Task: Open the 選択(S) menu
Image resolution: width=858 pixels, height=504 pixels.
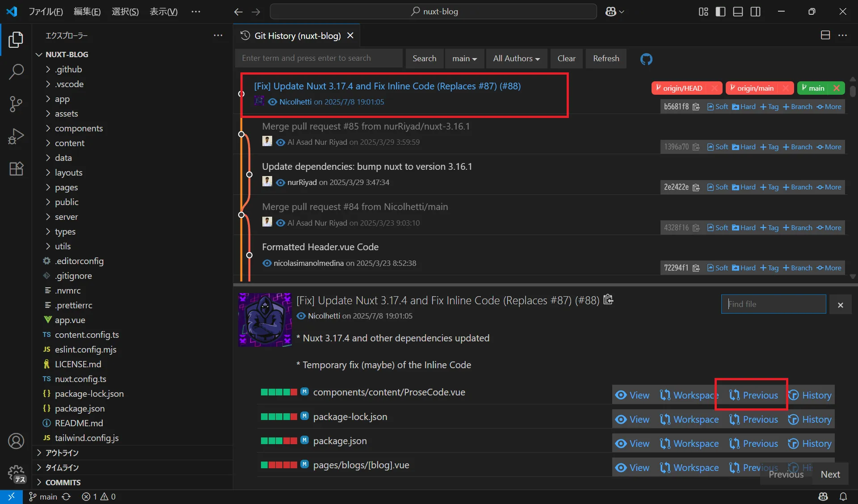Action: 125,12
